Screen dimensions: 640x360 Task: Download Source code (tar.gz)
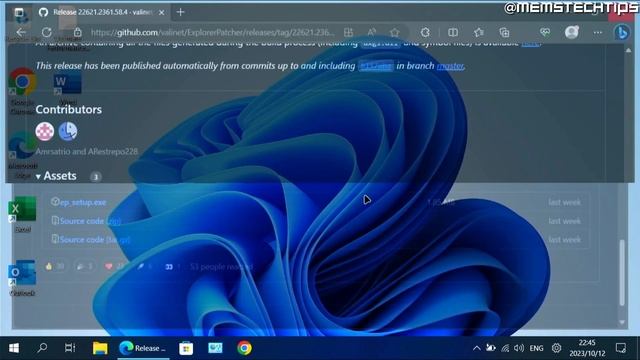coord(95,240)
